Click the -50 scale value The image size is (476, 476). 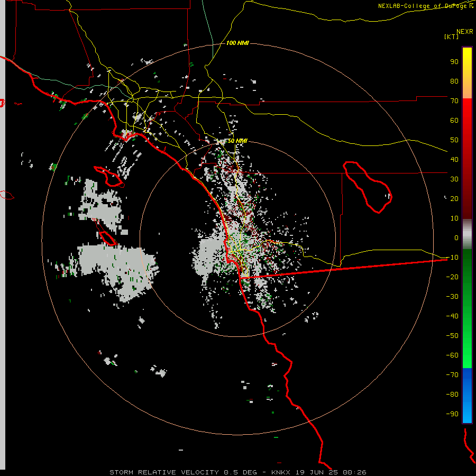click(452, 336)
